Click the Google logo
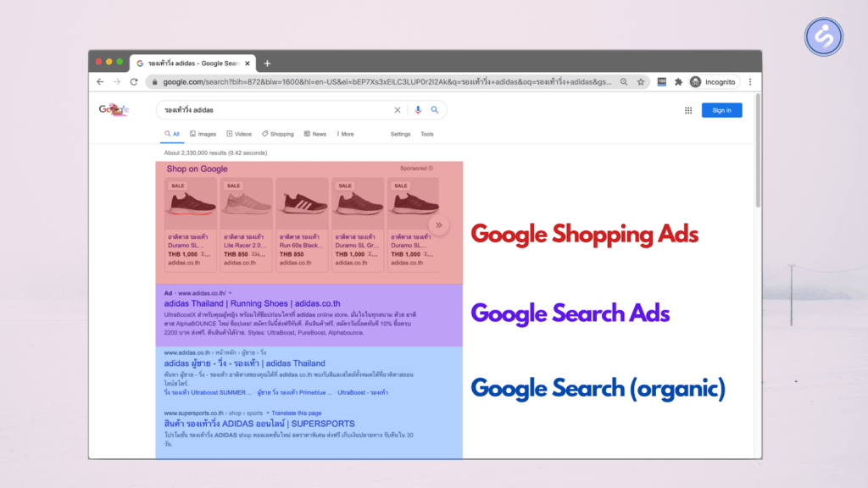The height and width of the screenshot is (488, 868). (x=114, y=109)
